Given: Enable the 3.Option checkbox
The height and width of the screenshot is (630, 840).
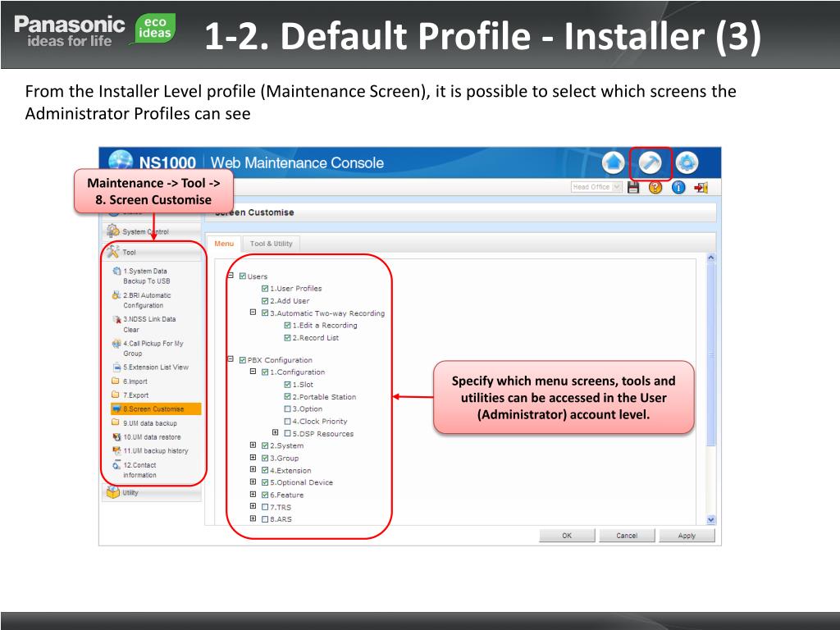Looking at the screenshot, I should click(x=287, y=409).
